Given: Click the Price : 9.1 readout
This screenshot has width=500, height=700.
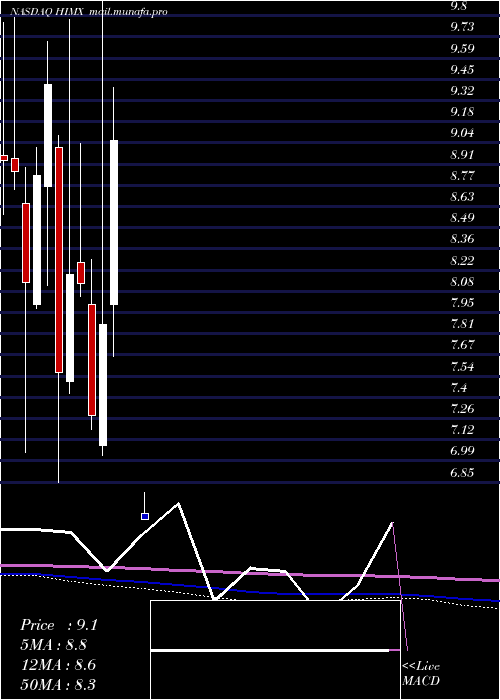Looking at the screenshot, I should [58, 625].
